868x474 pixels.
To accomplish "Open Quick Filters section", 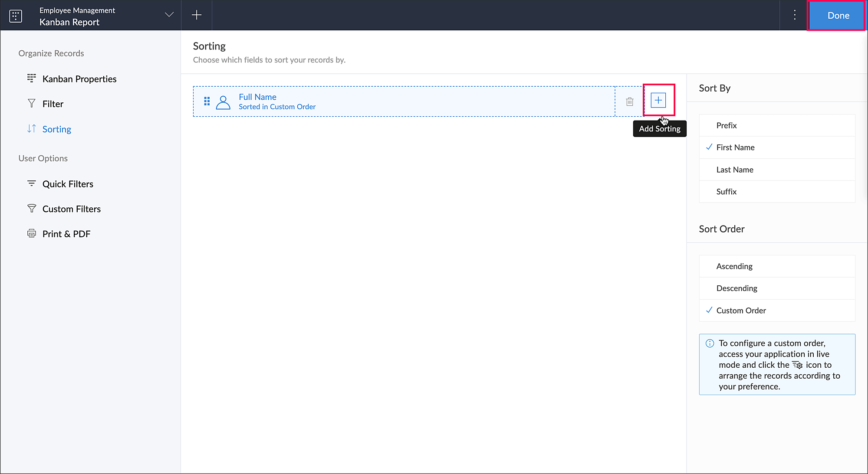I will [x=68, y=184].
